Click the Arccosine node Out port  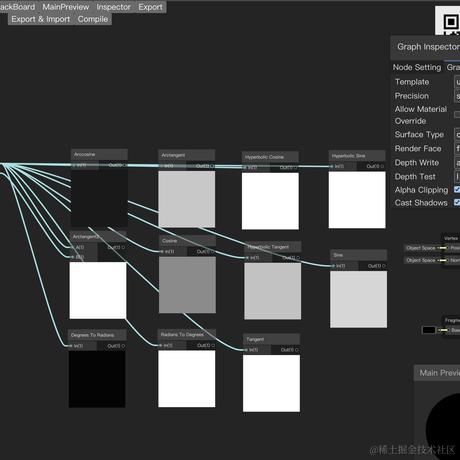[125, 165]
